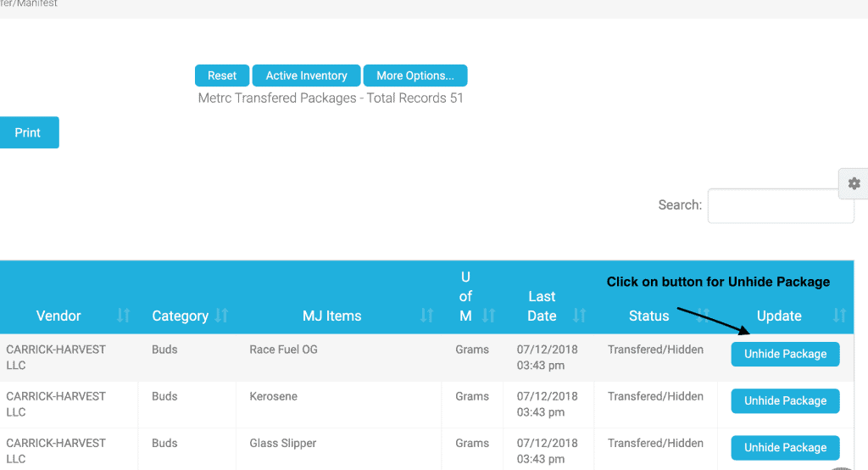This screenshot has width=868, height=470.
Task: Click the Reset button
Action: pos(222,76)
